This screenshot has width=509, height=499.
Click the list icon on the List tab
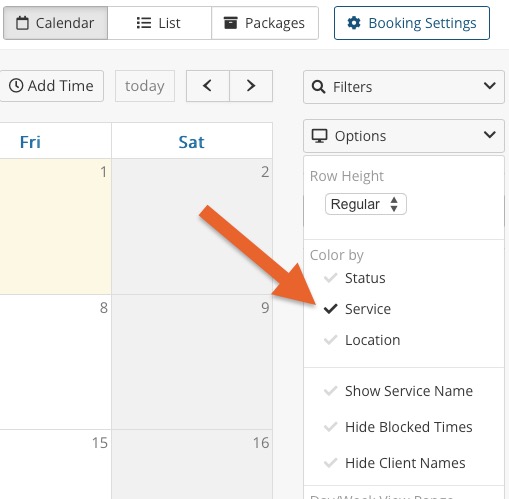click(x=144, y=23)
